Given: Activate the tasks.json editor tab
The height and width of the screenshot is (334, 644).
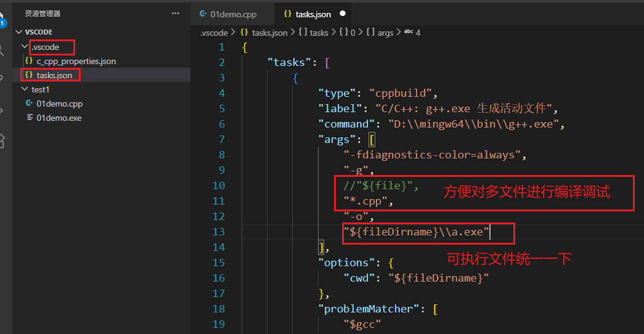Looking at the screenshot, I should click(x=313, y=14).
